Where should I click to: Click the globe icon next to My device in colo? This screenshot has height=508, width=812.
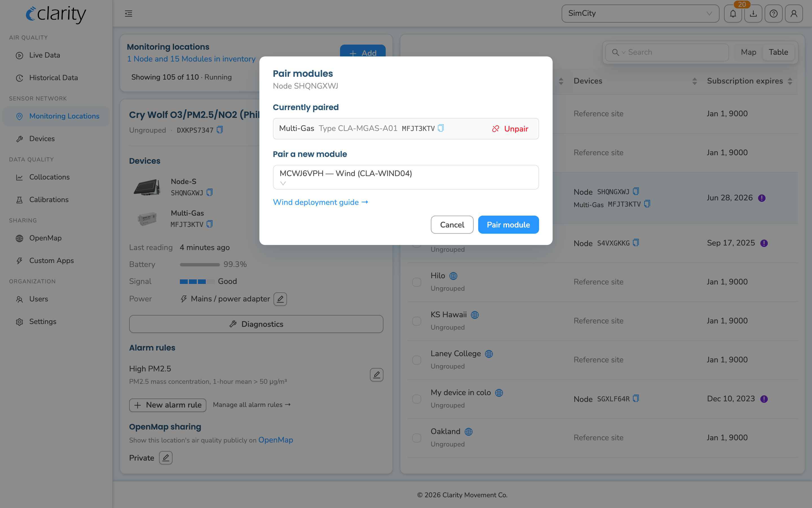coord(499,393)
